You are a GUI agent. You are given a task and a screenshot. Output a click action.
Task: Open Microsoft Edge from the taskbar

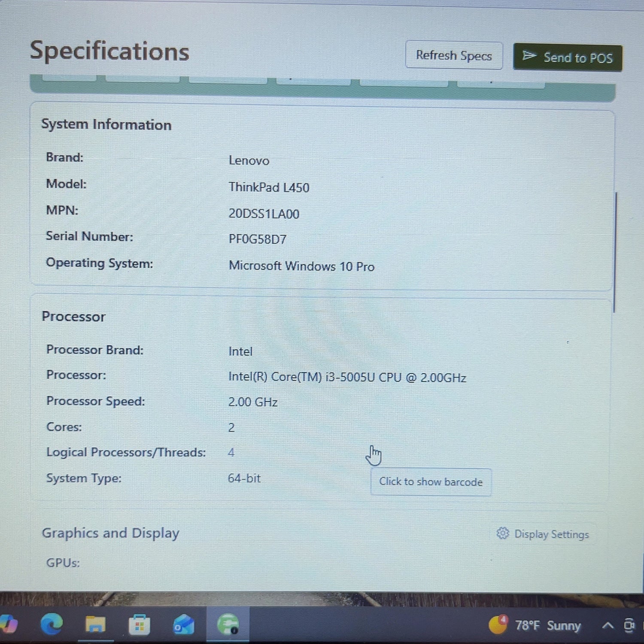(x=52, y=624)
